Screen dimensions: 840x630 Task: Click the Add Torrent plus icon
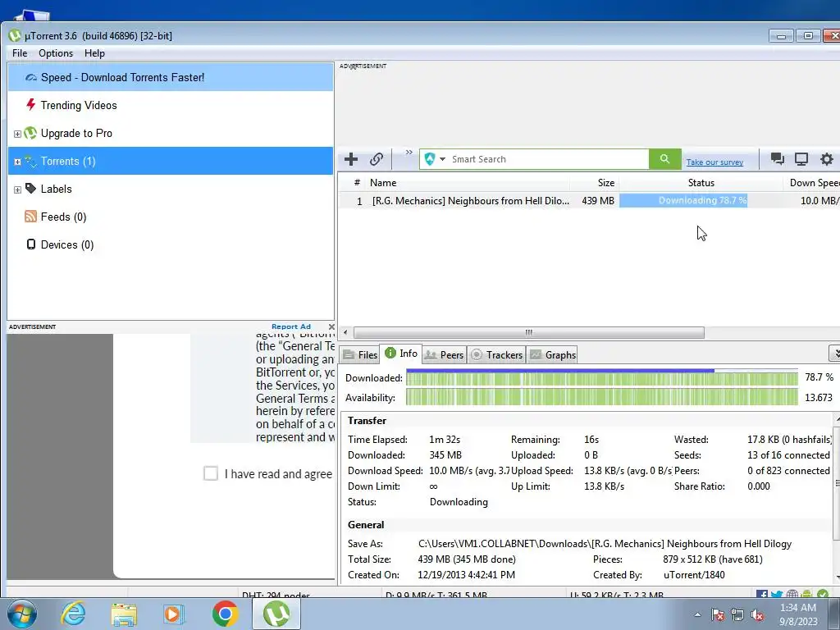(351, 159)
